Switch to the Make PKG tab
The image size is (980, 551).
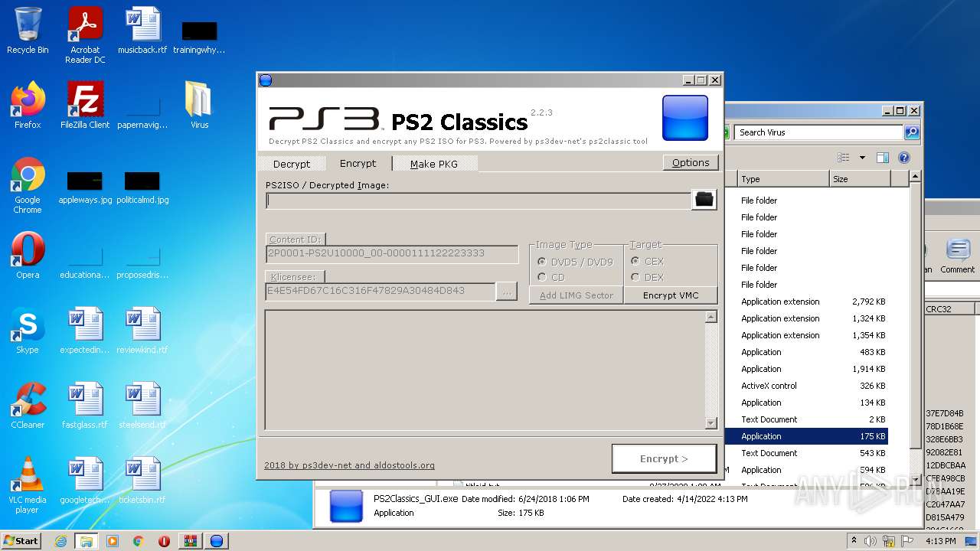(x=434, y=164)
